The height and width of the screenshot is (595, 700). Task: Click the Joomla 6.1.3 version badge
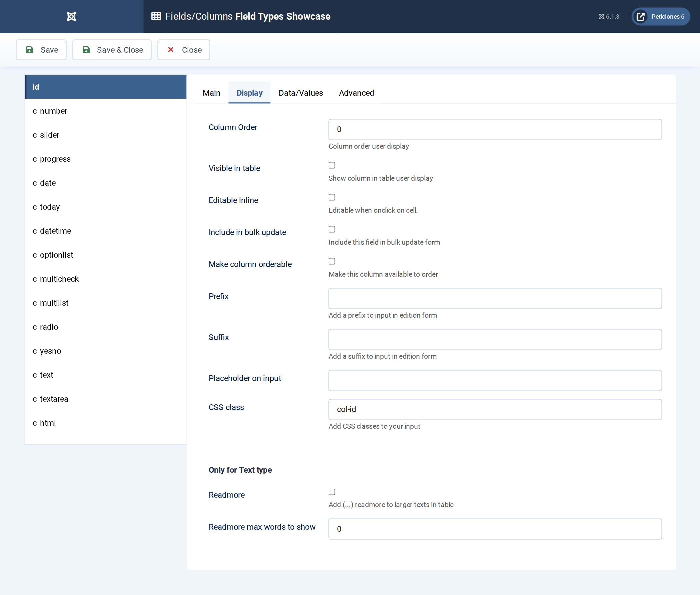[x=609, y=17]
